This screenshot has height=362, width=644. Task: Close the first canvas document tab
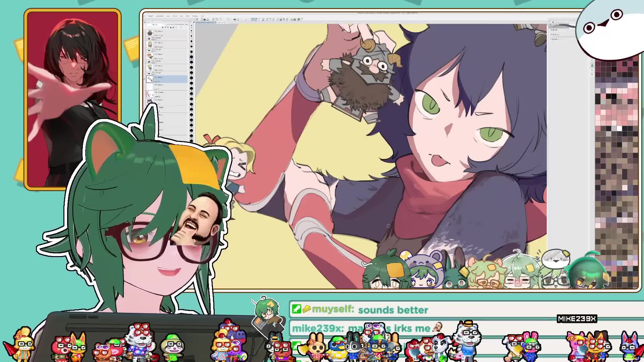coord(215,22)
